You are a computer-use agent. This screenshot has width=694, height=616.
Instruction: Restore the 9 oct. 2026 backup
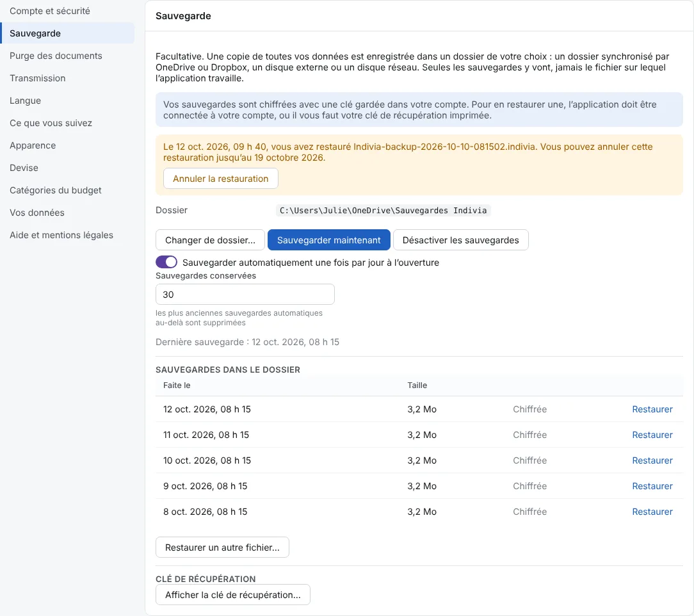652,487
